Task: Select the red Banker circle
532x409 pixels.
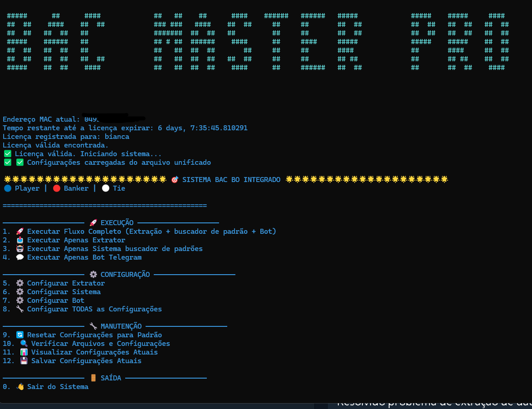Action: pyautogui.click(x=57, y=188)
